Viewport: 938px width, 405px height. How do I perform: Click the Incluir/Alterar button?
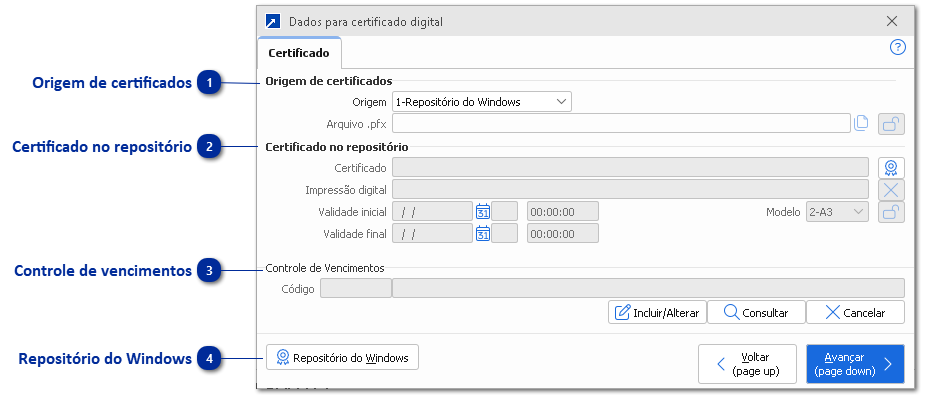coord(657,312)
